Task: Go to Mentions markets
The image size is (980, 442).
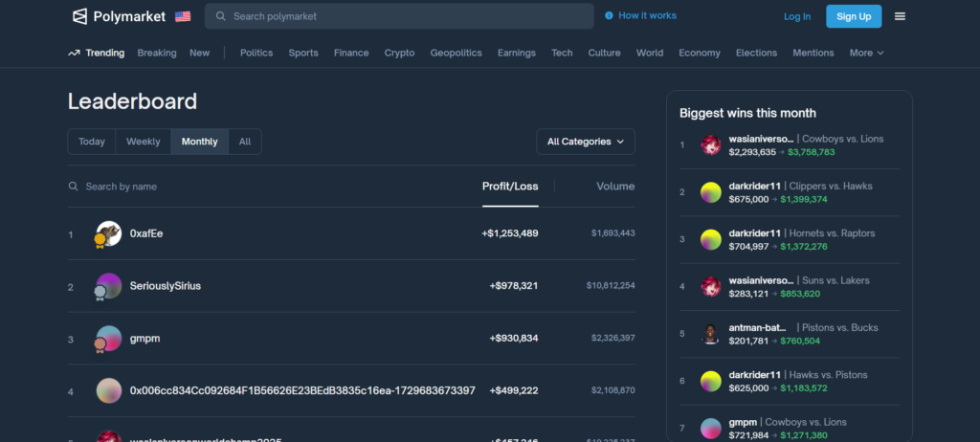Action: 813,54
